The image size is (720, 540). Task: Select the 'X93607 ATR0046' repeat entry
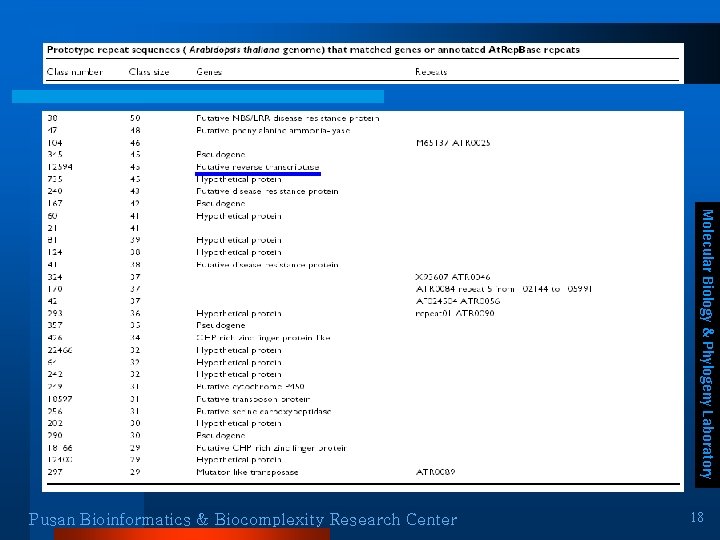pos(453,277)
